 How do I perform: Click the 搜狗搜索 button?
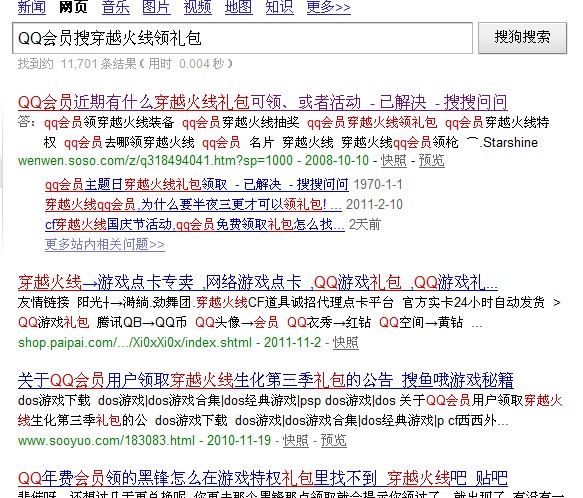click(x=522, y=38)
